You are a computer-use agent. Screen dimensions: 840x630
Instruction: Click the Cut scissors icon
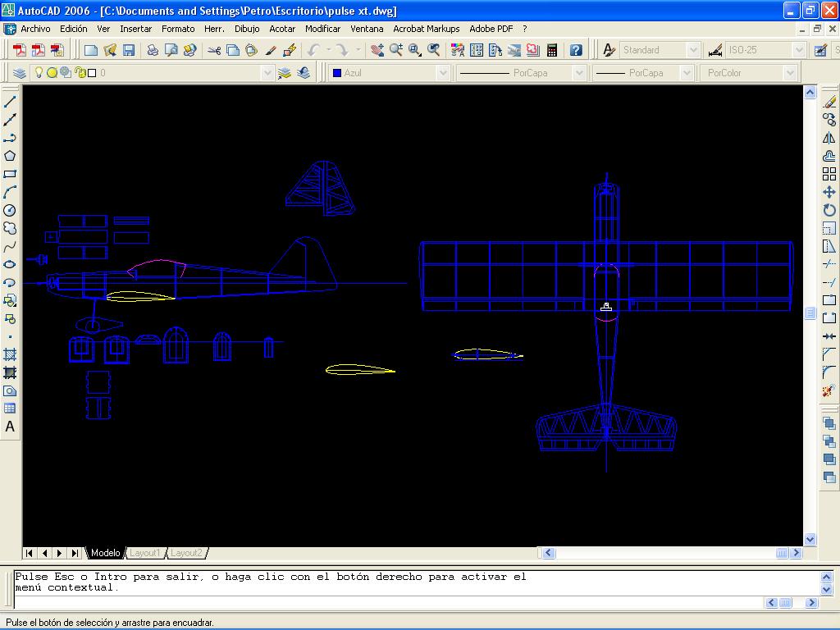[214, 50]
